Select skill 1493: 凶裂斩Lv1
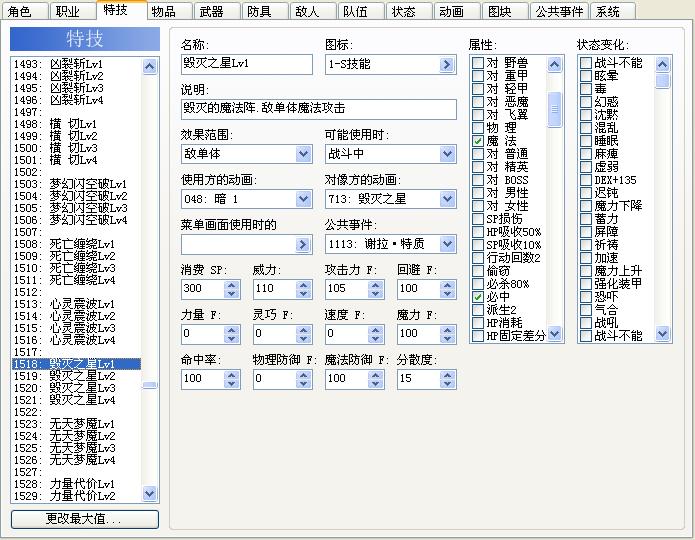 (76, 64)
